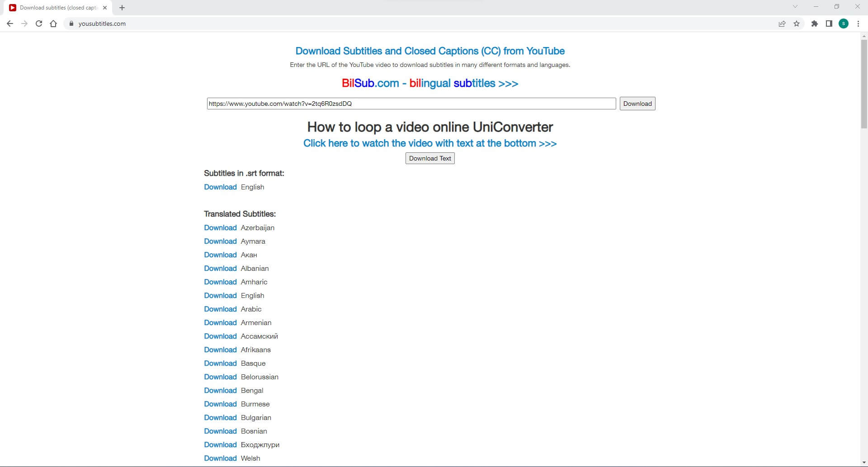Open a new tab with the plus button
The height and width of the screenshot is (467, 868).
coord(122,8)
